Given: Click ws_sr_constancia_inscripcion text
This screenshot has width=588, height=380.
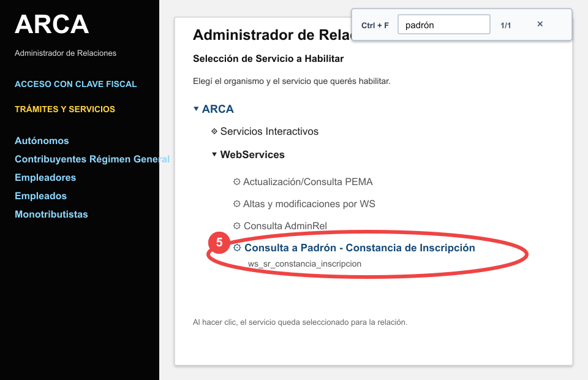Looking at the screenshot, I should [304, 264].
